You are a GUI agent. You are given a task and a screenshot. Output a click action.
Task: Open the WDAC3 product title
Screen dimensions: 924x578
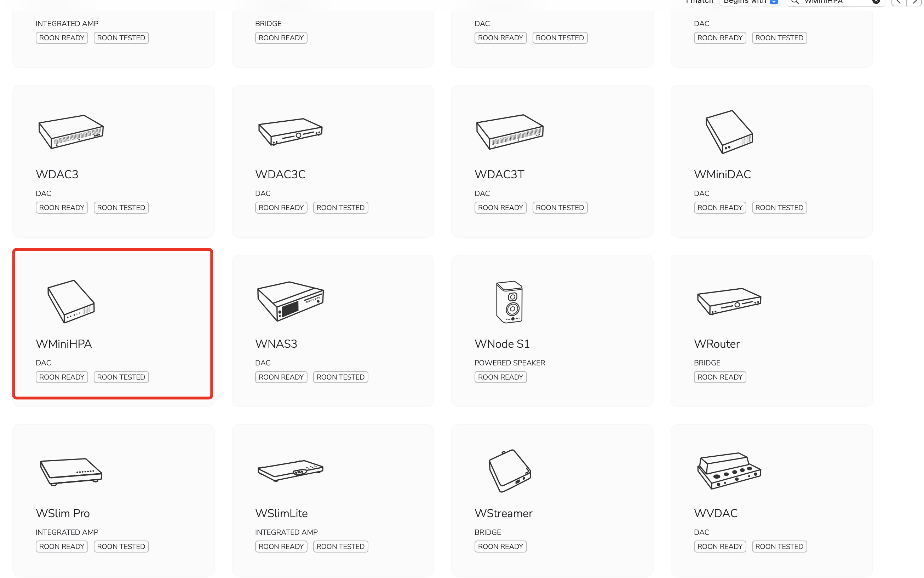coord(57,174)
